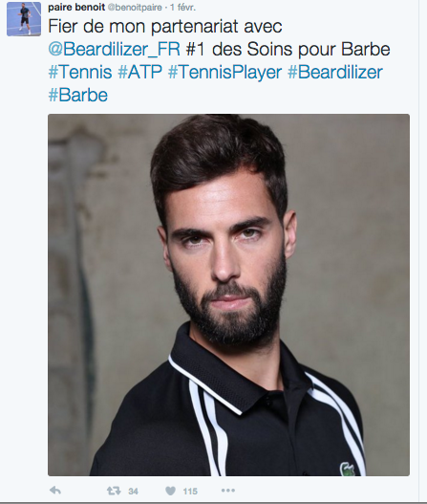Viewport: 427px width, 504px height.
Task: Open the paire benoit profile avatar
Action: coord(24,19)
